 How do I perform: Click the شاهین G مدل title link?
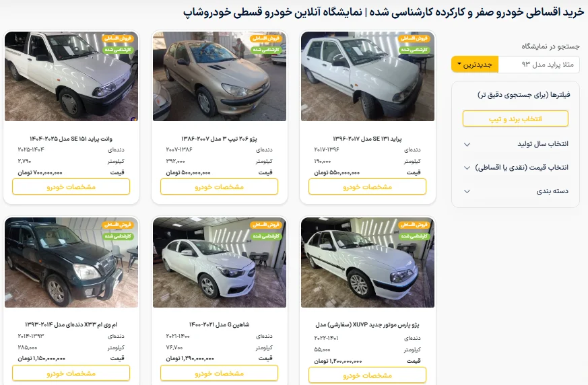pos(220,324)
